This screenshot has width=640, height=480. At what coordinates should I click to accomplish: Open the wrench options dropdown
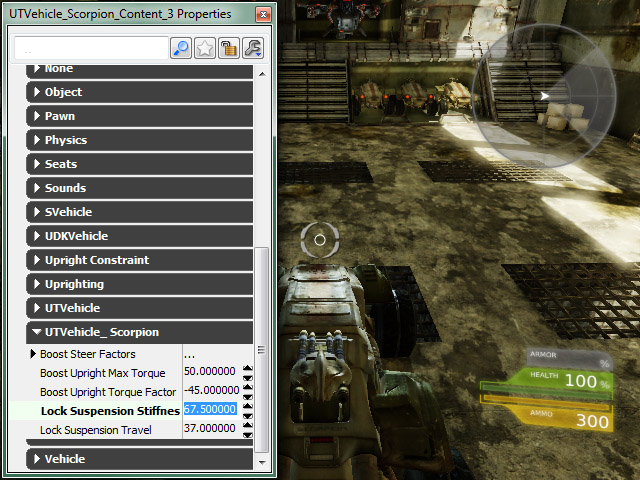(x=253, y=48)
